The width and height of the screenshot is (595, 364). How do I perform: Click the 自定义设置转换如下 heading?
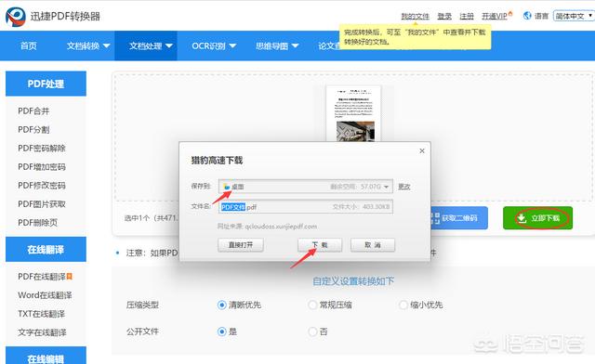click(x=353, y=281)
